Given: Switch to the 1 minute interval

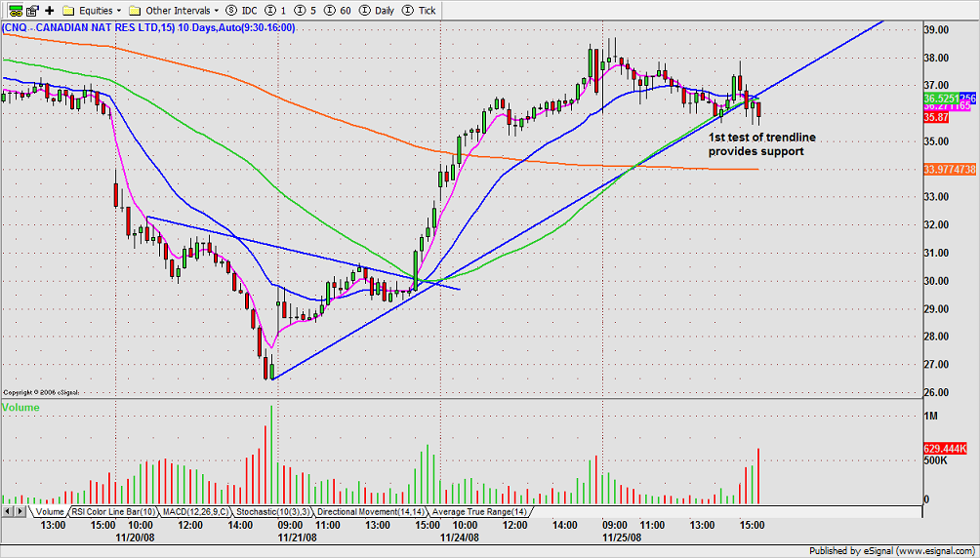Looking at the screenshot, I should click(275, 11).
